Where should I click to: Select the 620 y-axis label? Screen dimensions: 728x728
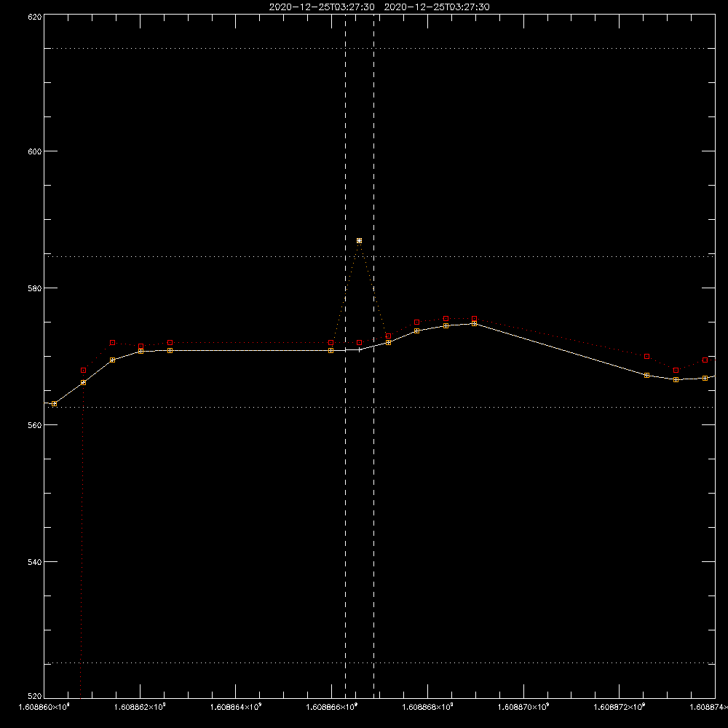pos(36,17)
